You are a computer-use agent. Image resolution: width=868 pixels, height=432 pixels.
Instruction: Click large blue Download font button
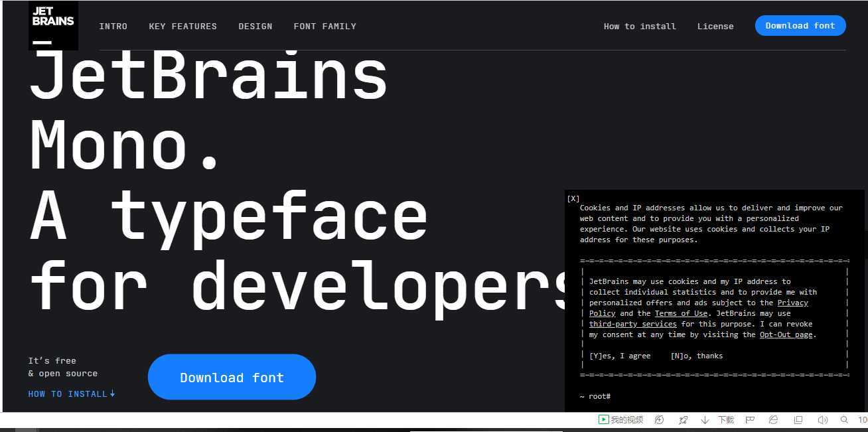click(x=232, y=377)
